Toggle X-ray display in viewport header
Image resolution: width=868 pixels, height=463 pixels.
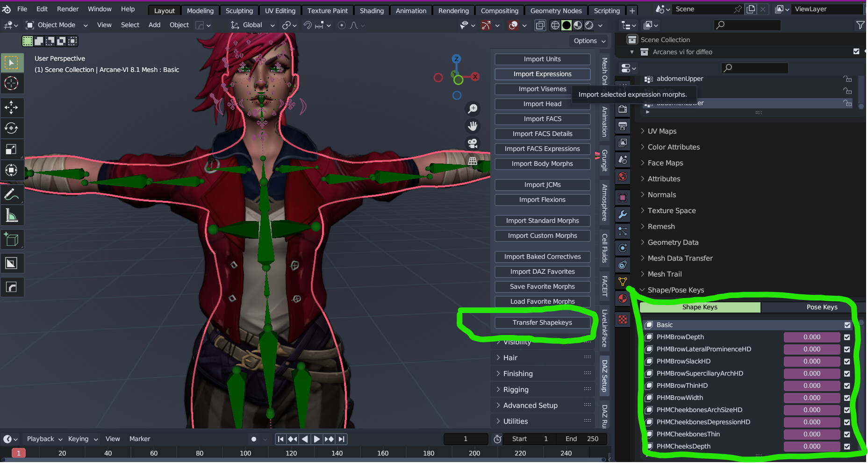tap(540, 25)
